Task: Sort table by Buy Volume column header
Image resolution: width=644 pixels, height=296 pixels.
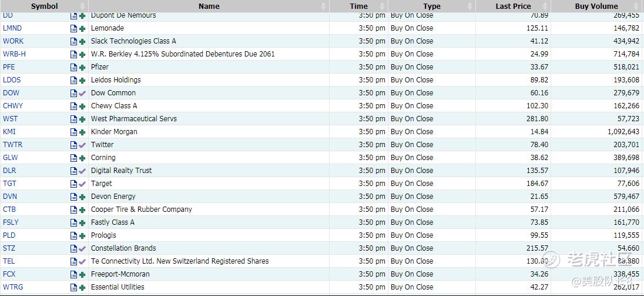Action: [x=597, y=6]
